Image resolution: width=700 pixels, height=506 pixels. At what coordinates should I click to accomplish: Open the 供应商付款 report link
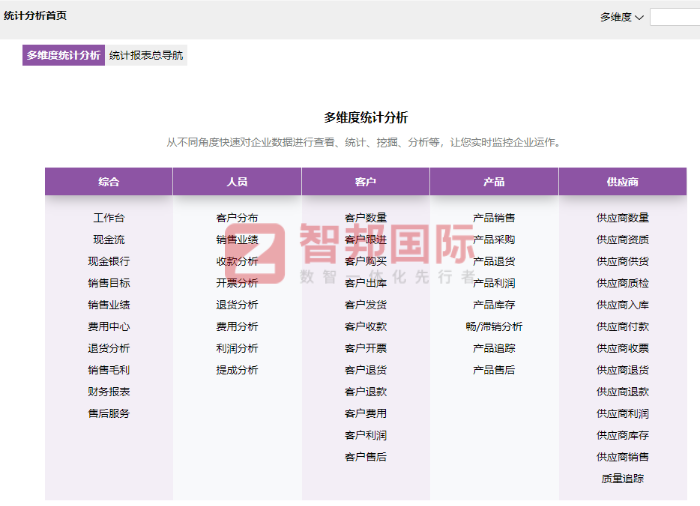pyautogui.click(x=622, y=326)
